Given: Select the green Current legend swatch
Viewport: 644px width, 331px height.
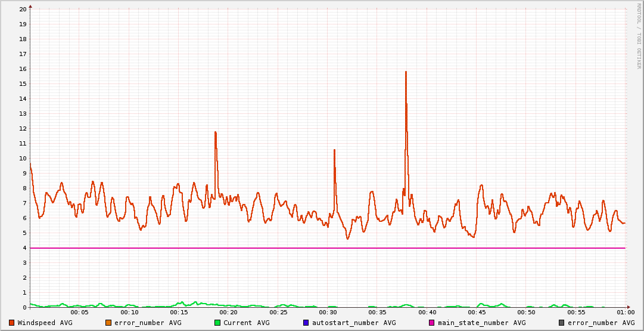Looking at the screenshot, I should tap(217, 323).
